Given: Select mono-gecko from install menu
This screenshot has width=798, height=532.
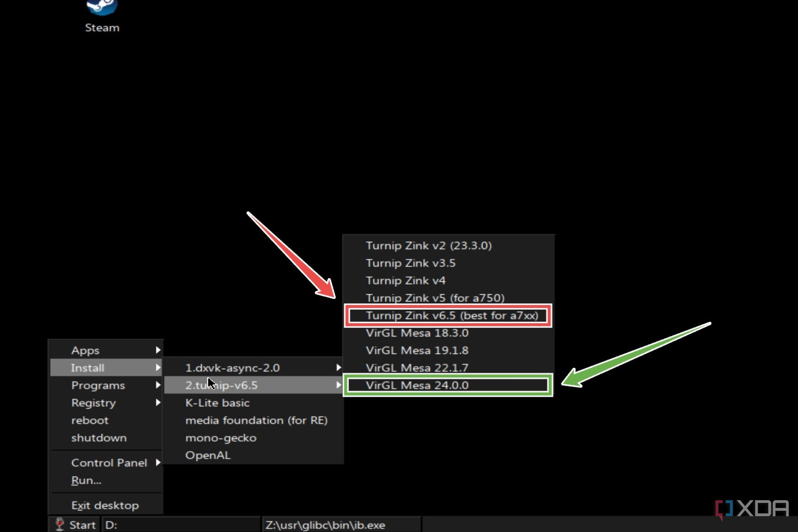Looking at the screenshot, I should coord(221,438).
